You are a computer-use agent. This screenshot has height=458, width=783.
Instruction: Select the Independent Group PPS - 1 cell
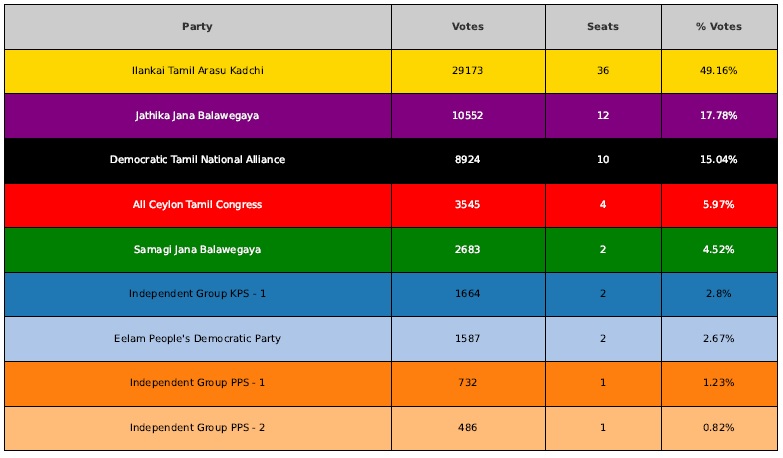(198, 384)
